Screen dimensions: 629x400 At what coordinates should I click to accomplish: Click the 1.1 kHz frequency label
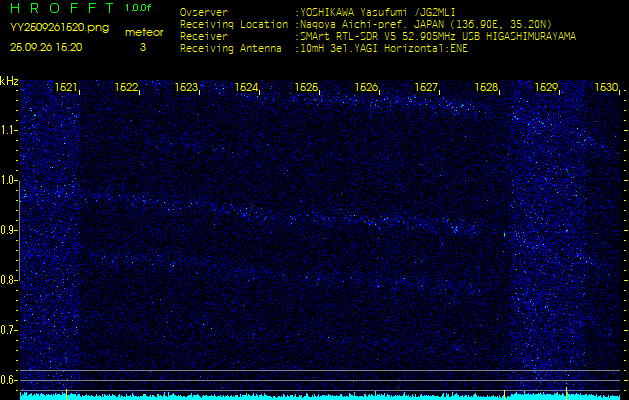(9, 130)
